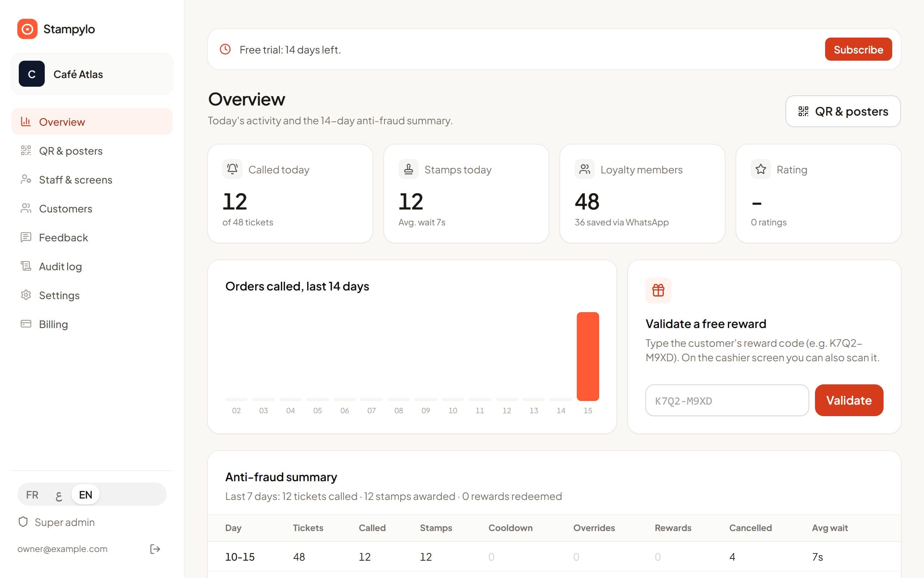Click the 'of 48 tickets' text
924x578 pixels.
click(x=248, y=222)
